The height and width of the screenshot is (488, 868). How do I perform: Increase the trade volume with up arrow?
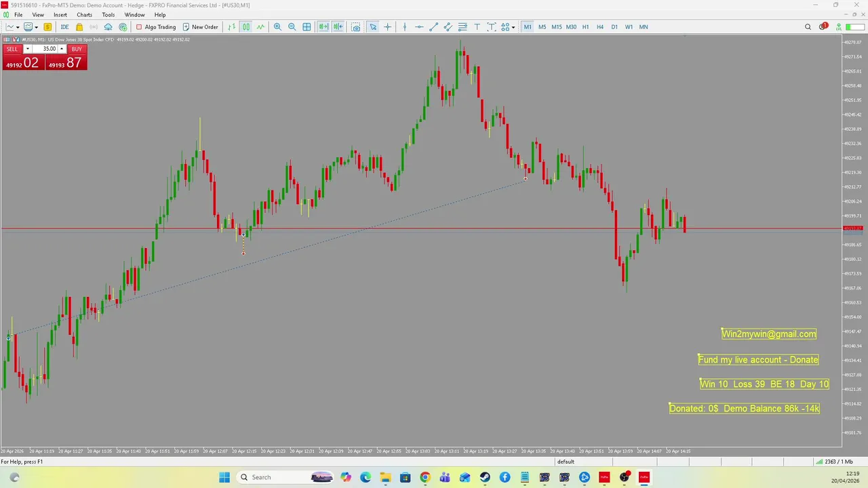pyautogui.click(x=62, y=49)
